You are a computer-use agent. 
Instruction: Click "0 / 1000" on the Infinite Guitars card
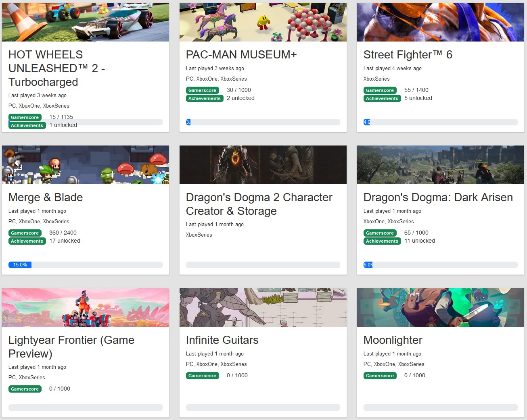click(x=237, y=375)
